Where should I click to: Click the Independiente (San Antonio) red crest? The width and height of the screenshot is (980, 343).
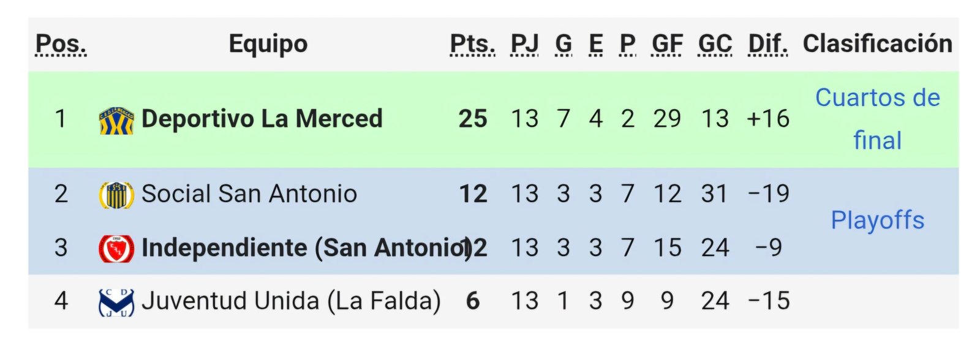click(116, 248)
